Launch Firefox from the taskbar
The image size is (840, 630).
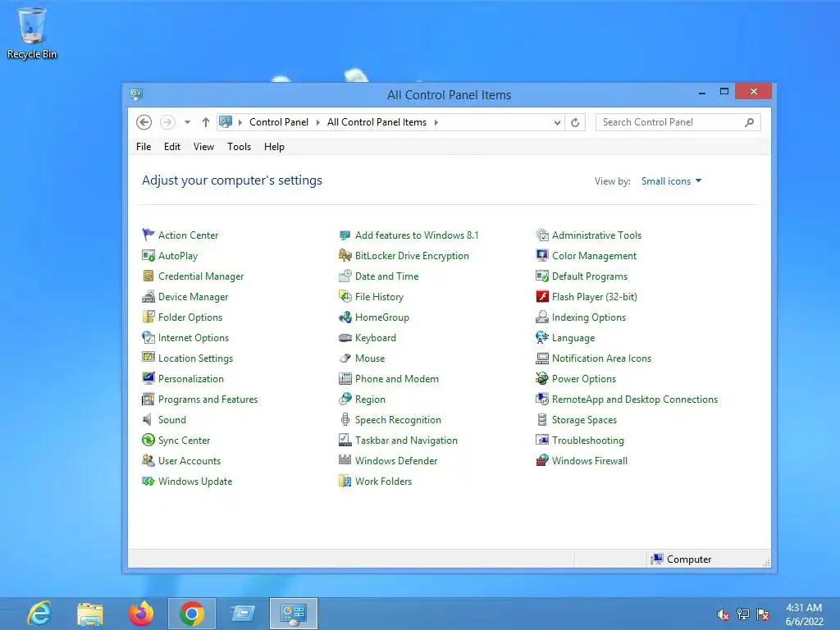[141, 614]
